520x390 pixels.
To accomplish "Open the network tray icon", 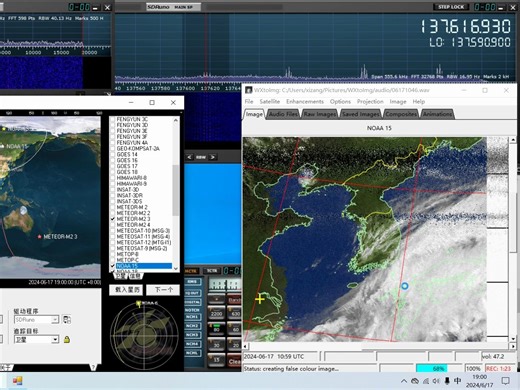I will click(426, 381).
